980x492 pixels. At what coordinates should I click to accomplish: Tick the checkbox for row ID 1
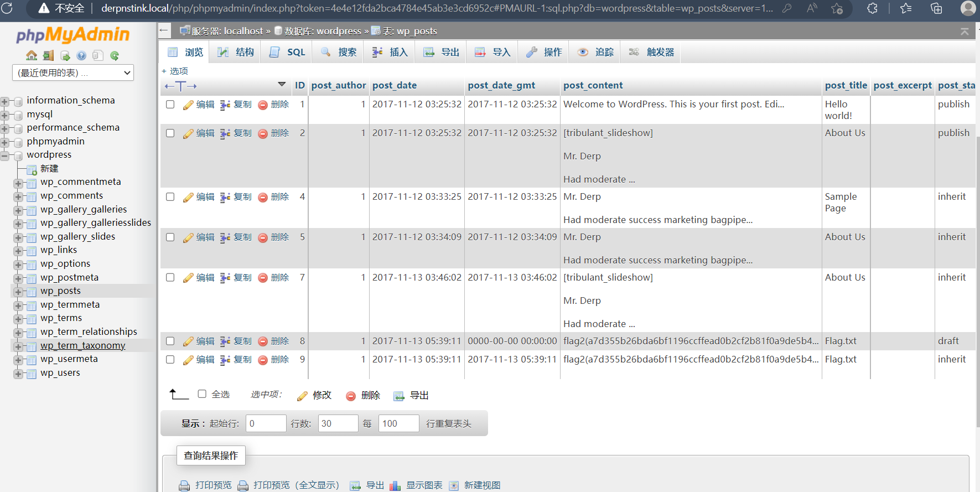[x=170, y=104]
